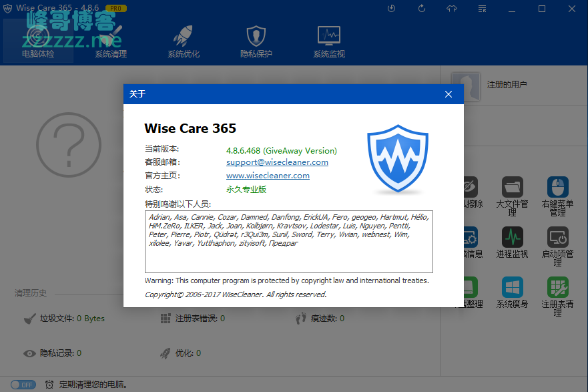Screen dimensions: 588x392
Task: Click the Wise Care 365 shield logo
Action: [398, 159]
